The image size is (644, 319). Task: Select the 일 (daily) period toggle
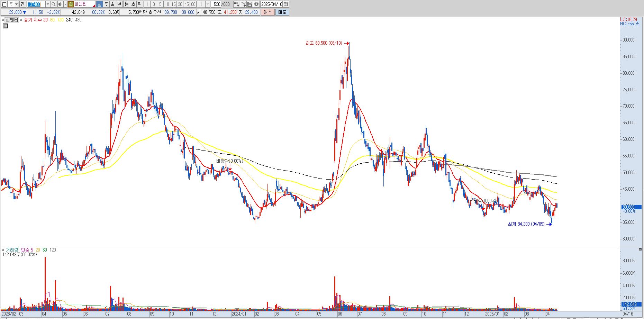[x=100, y=4]
